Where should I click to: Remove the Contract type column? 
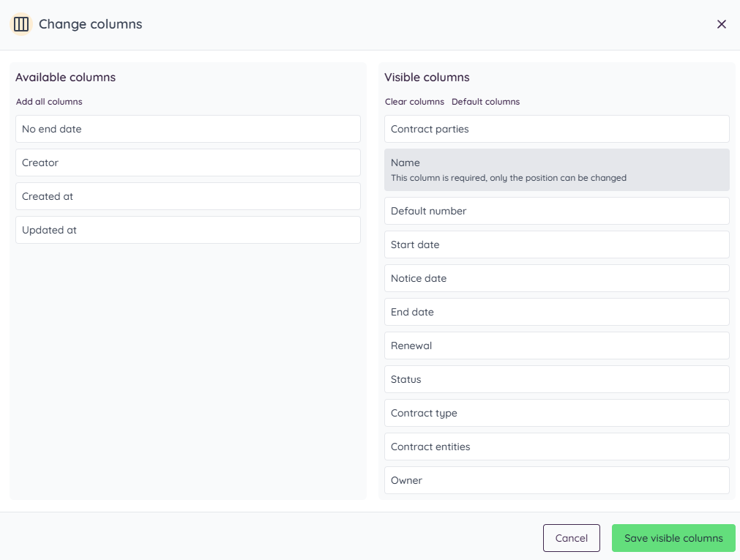556,413
